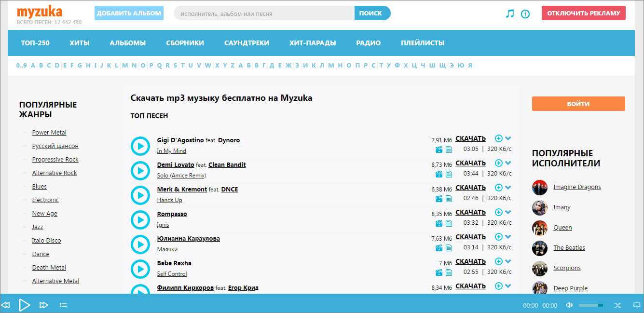Play the Demi Lovato track Solo (Amice Remix)

(x=140, y=170)
